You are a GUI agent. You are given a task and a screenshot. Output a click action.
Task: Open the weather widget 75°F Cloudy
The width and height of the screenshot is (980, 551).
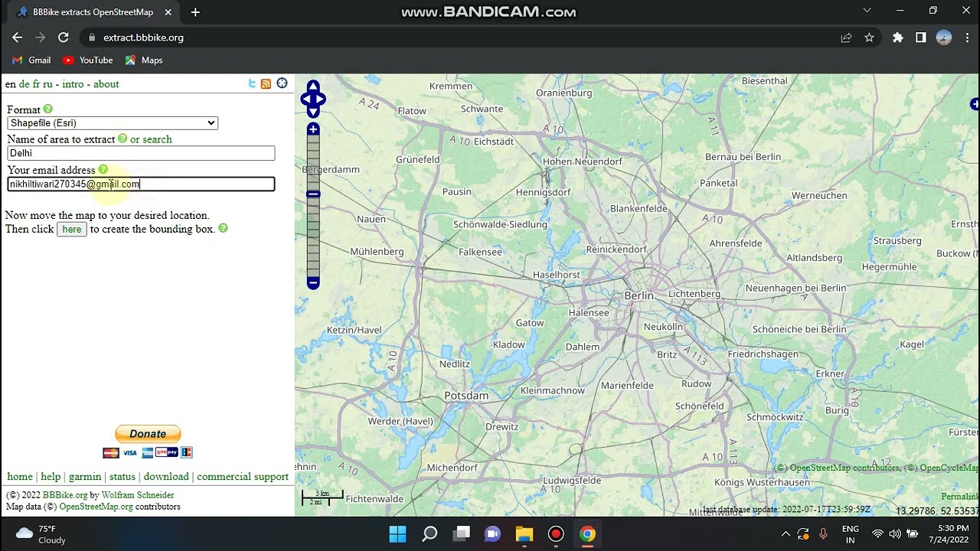[x=41, y=533]
